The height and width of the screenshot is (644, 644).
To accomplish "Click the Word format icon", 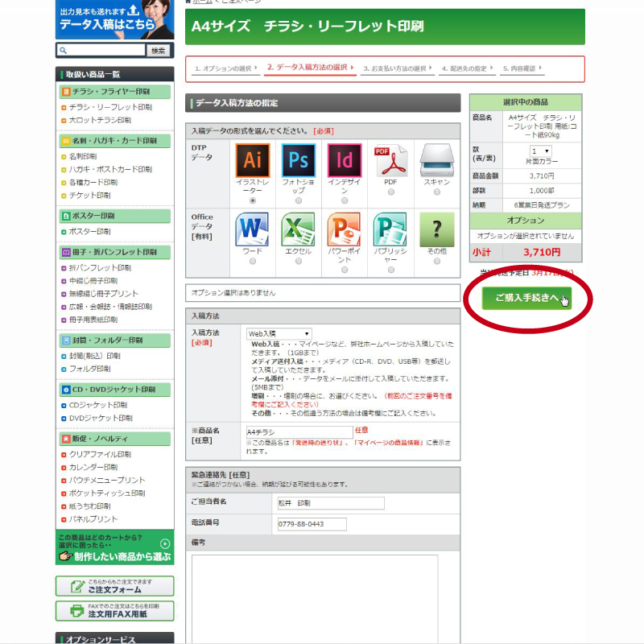I will [x=253, y=229].
